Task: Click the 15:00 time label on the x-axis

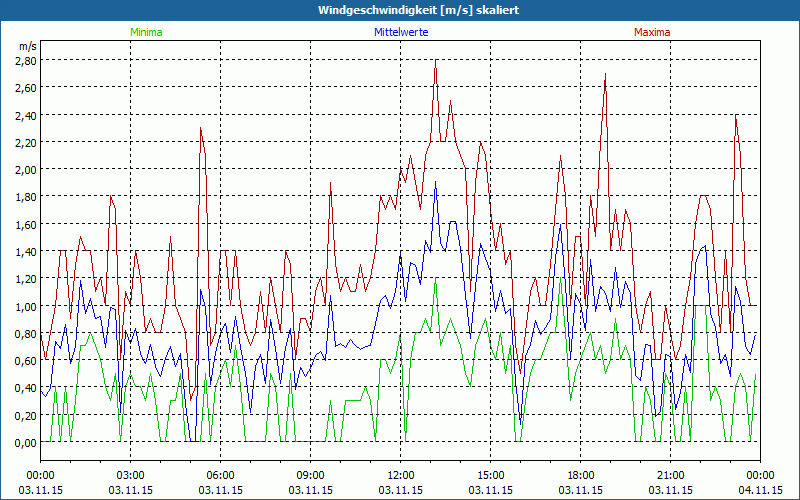Action: [x=490, y=475]
